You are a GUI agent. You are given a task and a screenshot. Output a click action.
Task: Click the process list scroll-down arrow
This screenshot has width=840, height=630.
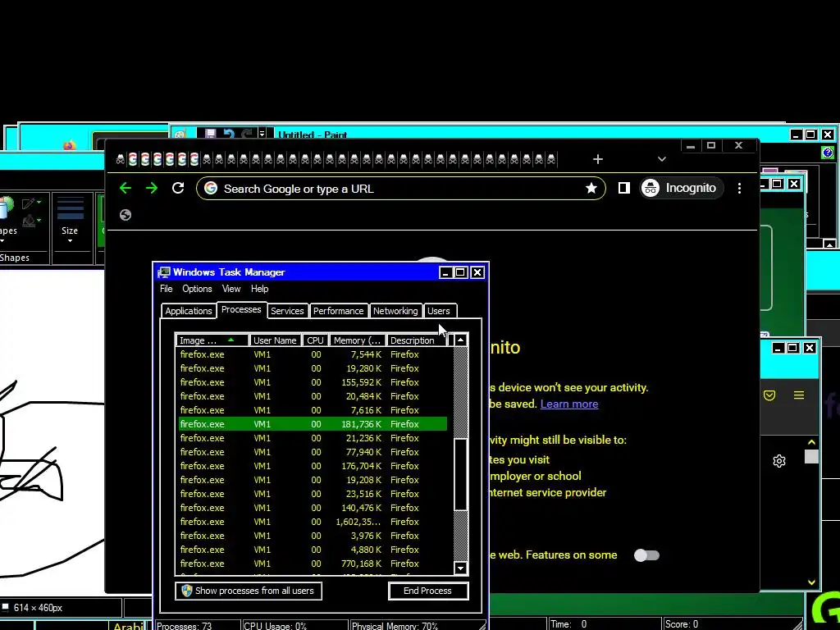click(x=460, y=568)
